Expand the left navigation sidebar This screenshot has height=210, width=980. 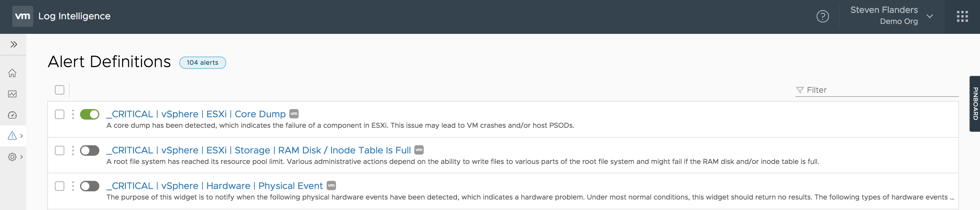[x=14, y=44]
